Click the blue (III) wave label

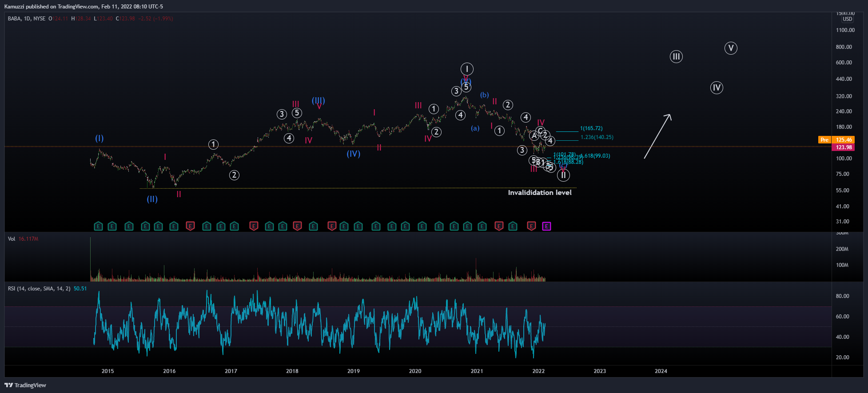click(319, 100)
